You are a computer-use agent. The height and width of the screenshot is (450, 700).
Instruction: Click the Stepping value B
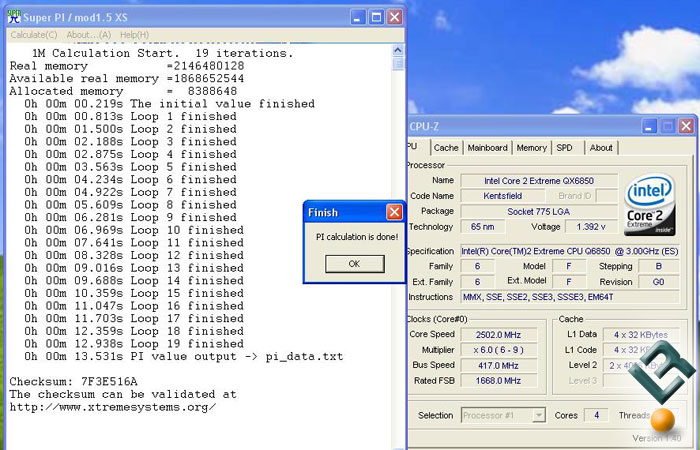pos(658,267)
